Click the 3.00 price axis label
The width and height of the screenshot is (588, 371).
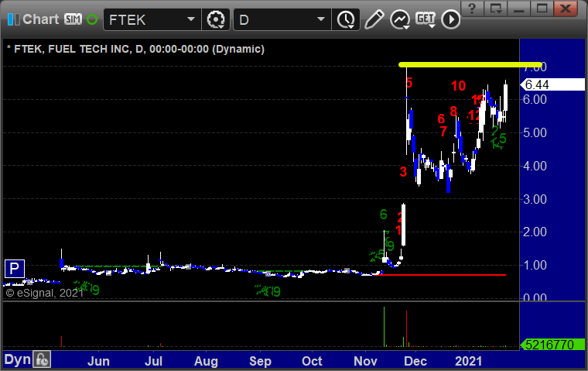point(535,199)
